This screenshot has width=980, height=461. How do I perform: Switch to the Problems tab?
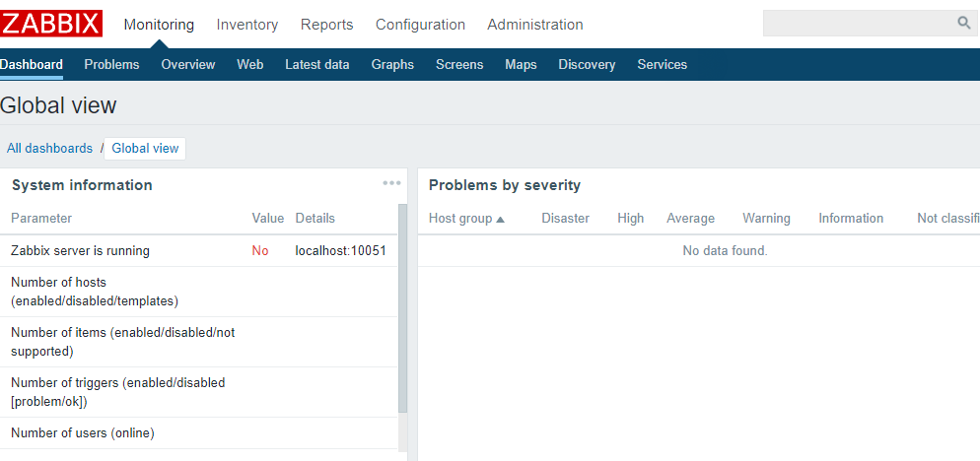click(x=111, y=65)
